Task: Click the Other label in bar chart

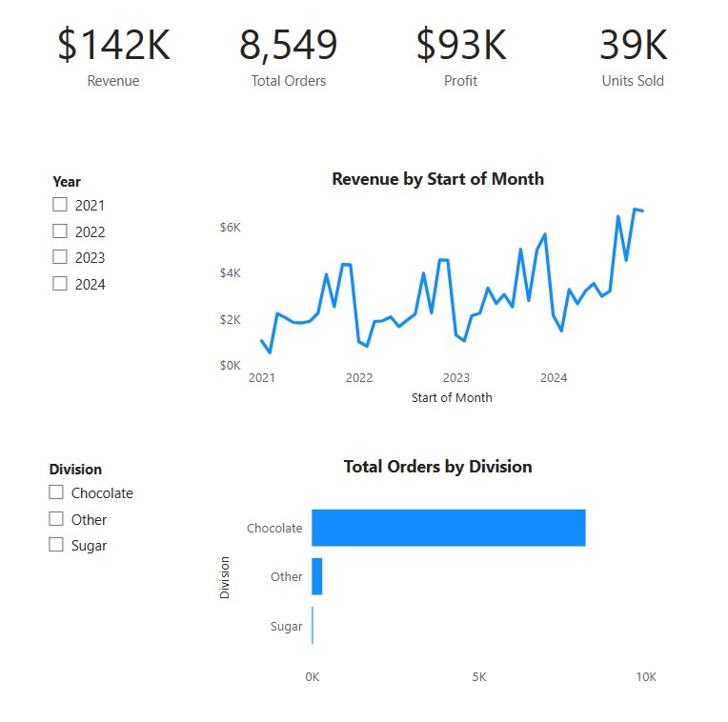Action: coord(287,577)
